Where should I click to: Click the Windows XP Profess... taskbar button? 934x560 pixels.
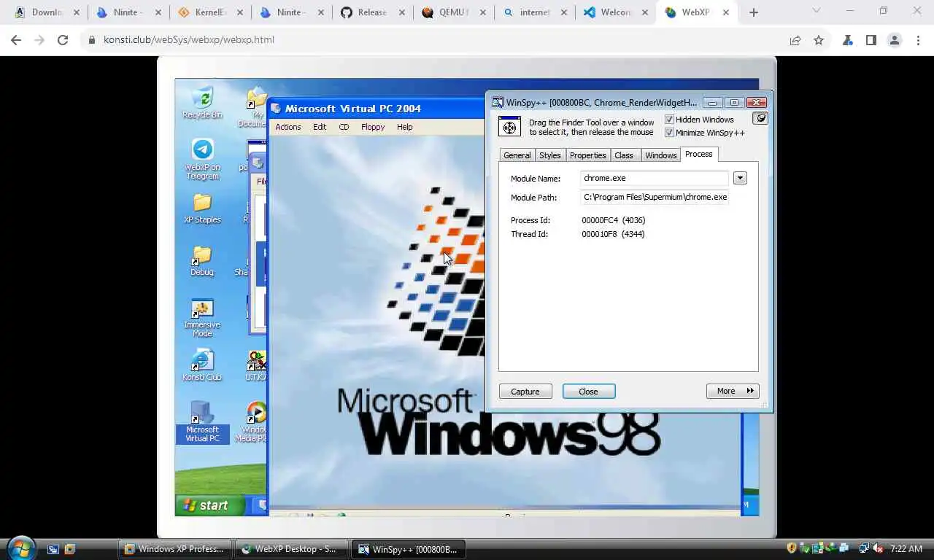click(x=175, y=549)
